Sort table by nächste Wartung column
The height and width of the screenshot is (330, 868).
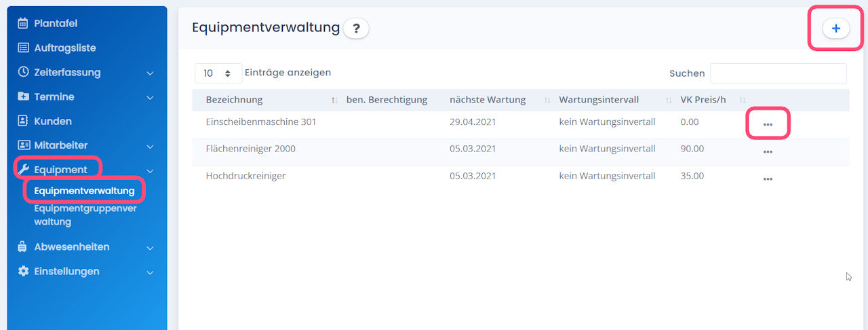click(488, 100)
